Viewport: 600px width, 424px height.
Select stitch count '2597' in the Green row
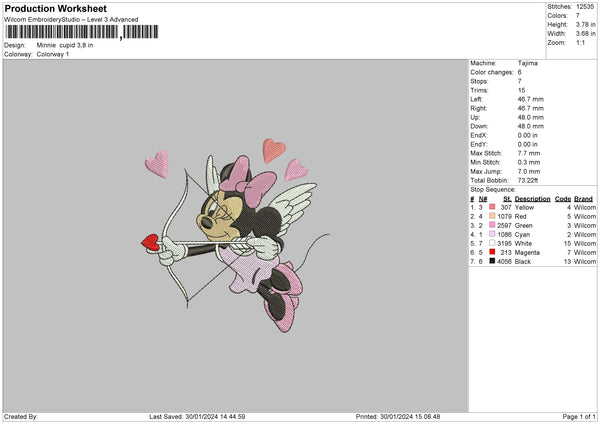pos(504,225)
